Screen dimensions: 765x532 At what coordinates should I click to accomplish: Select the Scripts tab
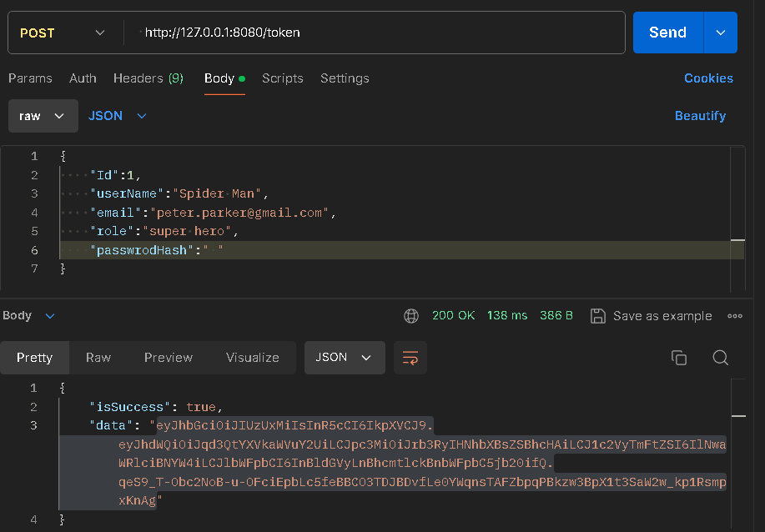coord(282,78)
